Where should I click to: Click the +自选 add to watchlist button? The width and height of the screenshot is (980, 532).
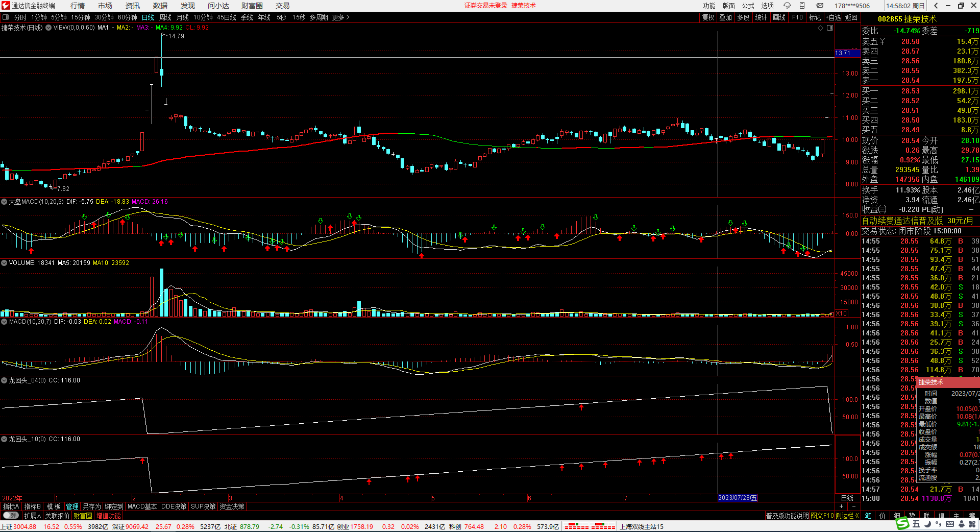[833, 17]
